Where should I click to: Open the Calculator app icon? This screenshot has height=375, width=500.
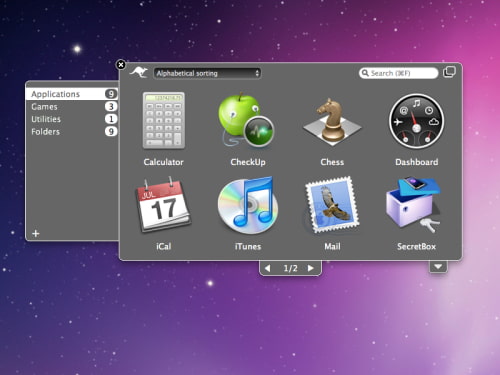pyautogui.click(x=164, y=121)
